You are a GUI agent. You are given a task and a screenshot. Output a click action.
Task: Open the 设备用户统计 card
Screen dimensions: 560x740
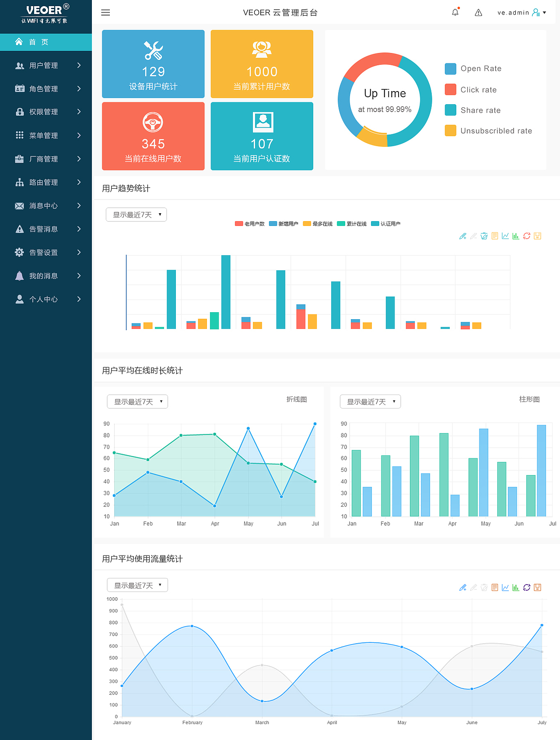(x=153, y=64)
